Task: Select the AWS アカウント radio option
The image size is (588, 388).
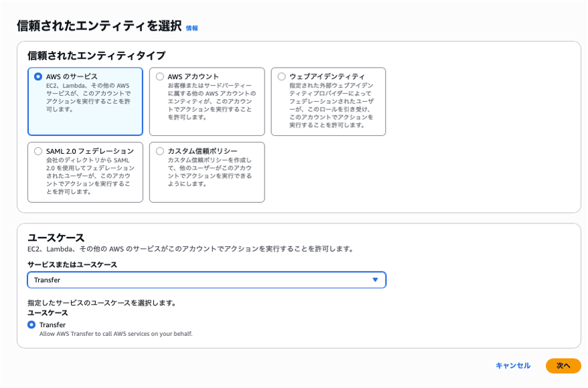Action: pyautogui.click(x=160, y=76)
